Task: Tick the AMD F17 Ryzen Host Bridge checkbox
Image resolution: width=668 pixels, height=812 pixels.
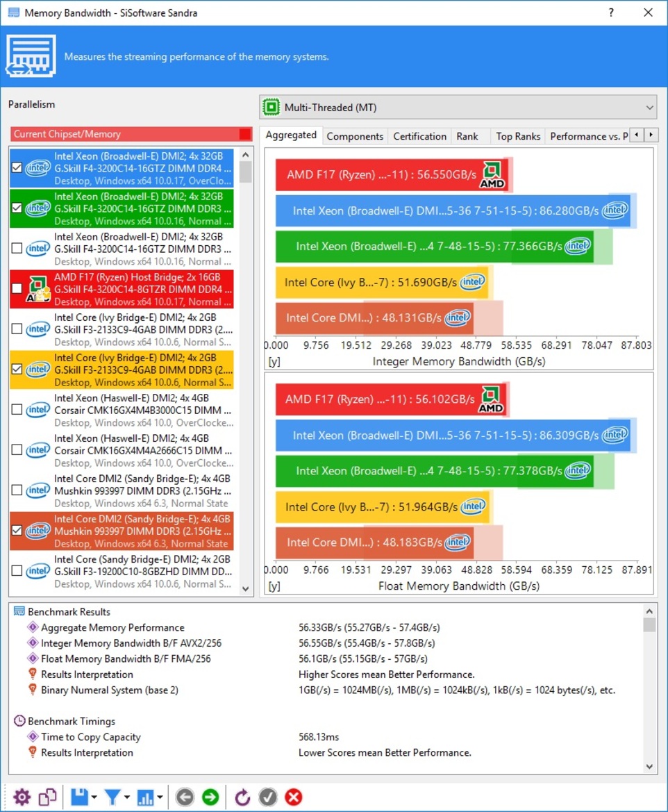Action: click(x=17, y=288)
